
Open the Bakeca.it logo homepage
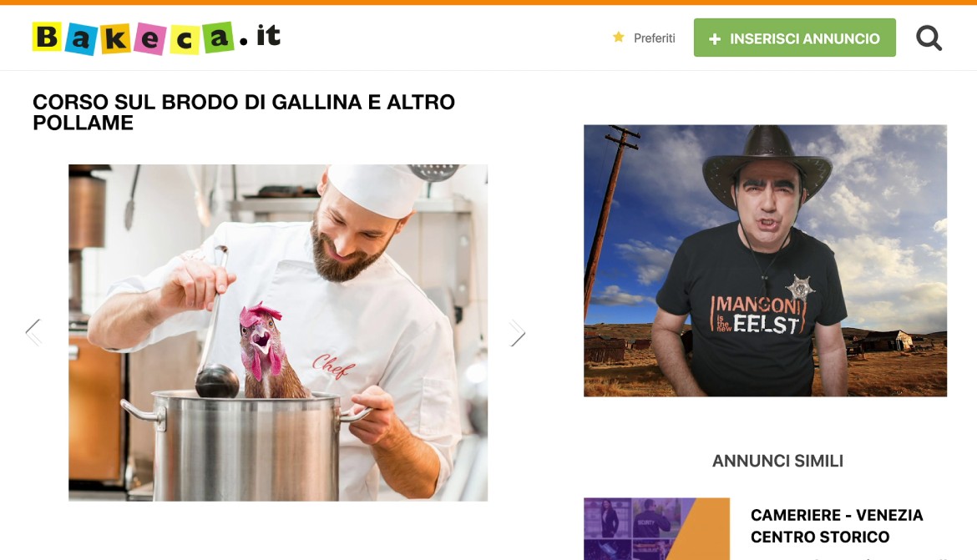(156, 38)
